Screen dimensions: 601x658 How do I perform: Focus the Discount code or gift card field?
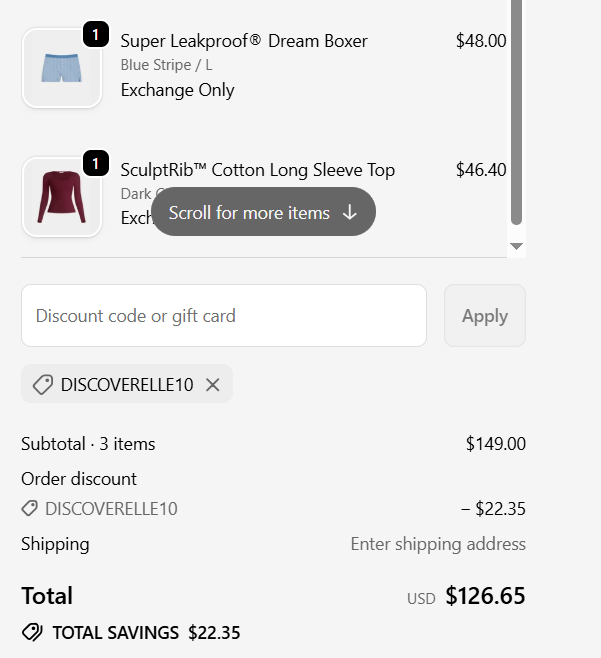coord(224,316)
